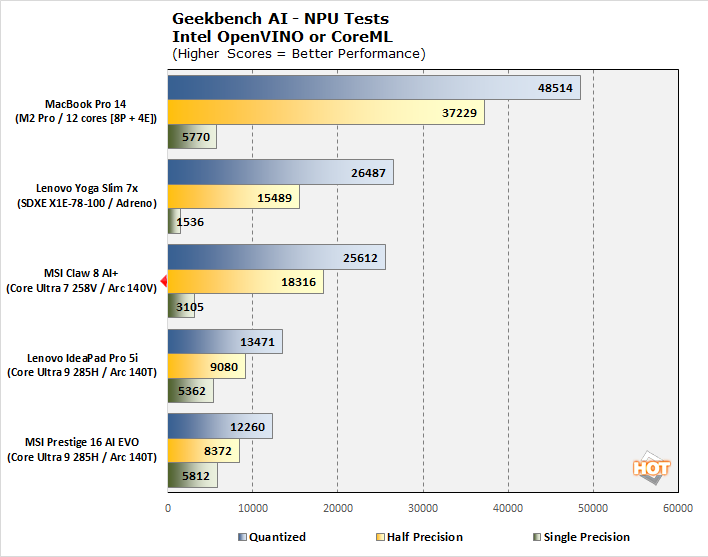The width and height of the screenshot is (708, 557).
Task: Click the Single Precision legend swatch
Action: [x=536, y=537]
